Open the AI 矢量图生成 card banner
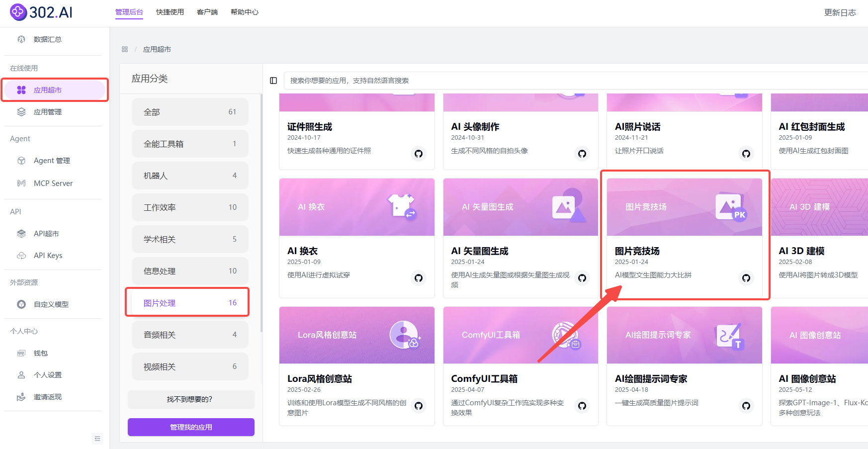 tap(521, 207)
